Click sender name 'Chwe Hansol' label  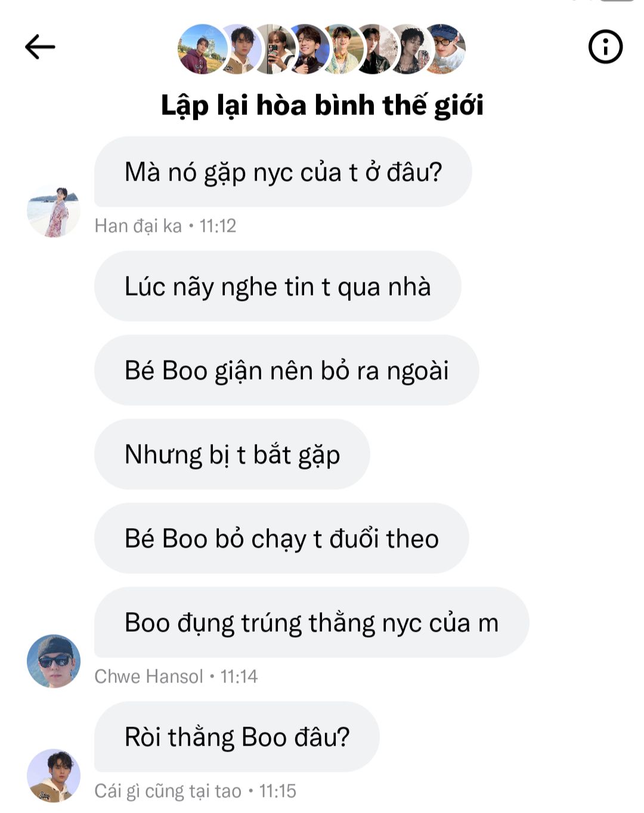click(x=149, y=677)
